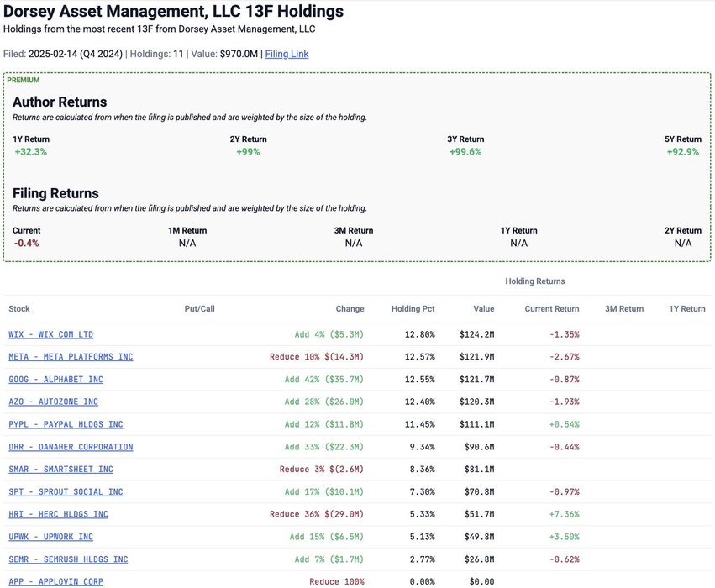Click the 3M Return column header in holdings table
The image size is (715, 588).
click(x=624, y=308)
